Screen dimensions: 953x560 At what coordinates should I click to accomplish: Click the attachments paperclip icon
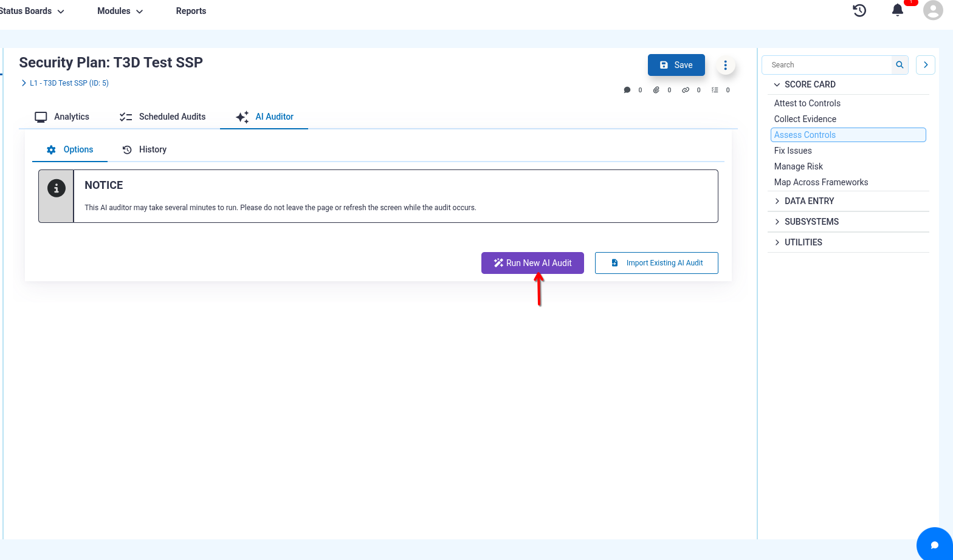(x=656, y=90)
